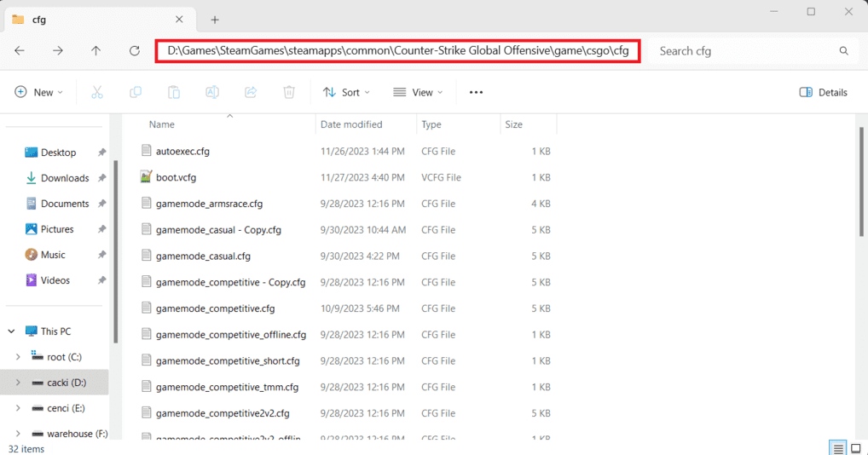The image size is (868, 455).
Task: Open the New dropdown menu
Action: [x=38, y=92]
